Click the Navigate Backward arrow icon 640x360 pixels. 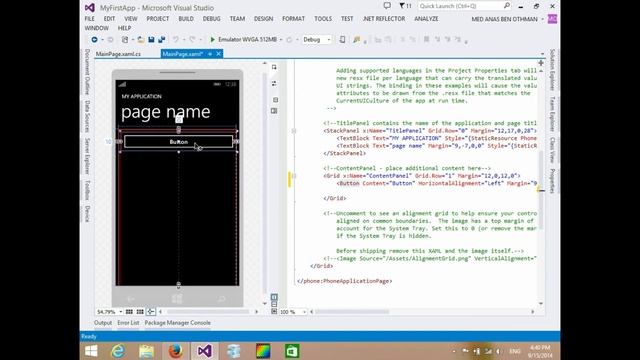tap(94, 40)
